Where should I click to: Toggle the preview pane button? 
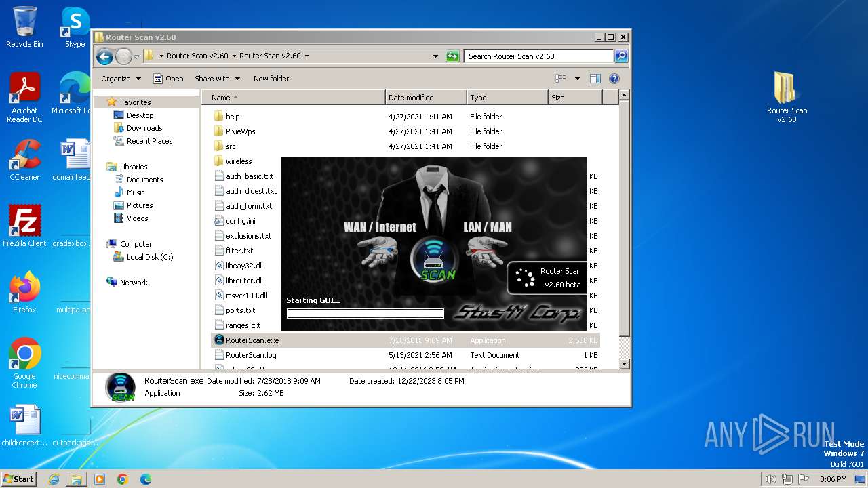point(595,79)
